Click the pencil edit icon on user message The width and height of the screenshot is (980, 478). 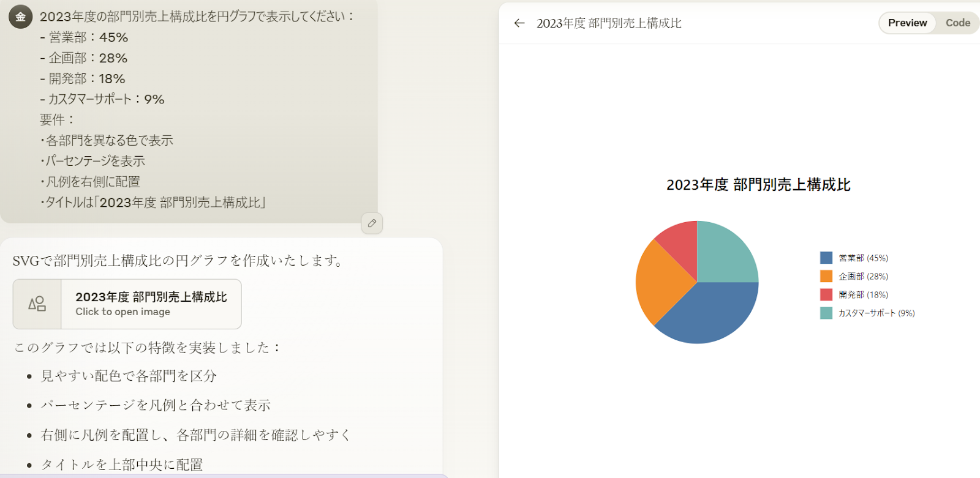click(372, 223)
